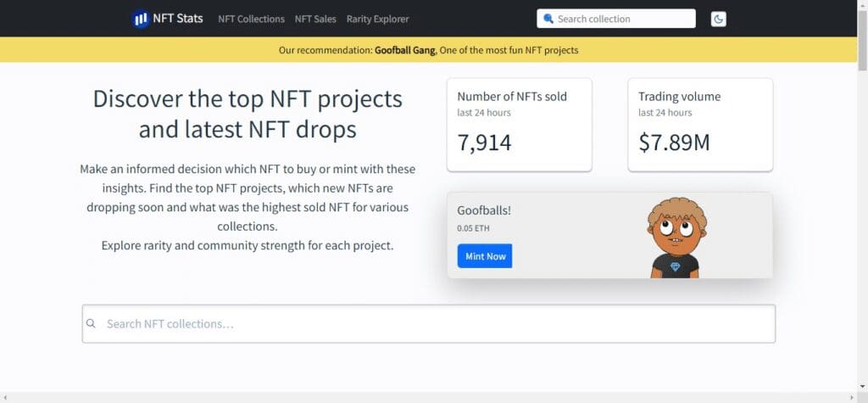Click the Discover the top NFT projects headline
Viewport: 868px width, 403px height.
[x=248, y=114]
